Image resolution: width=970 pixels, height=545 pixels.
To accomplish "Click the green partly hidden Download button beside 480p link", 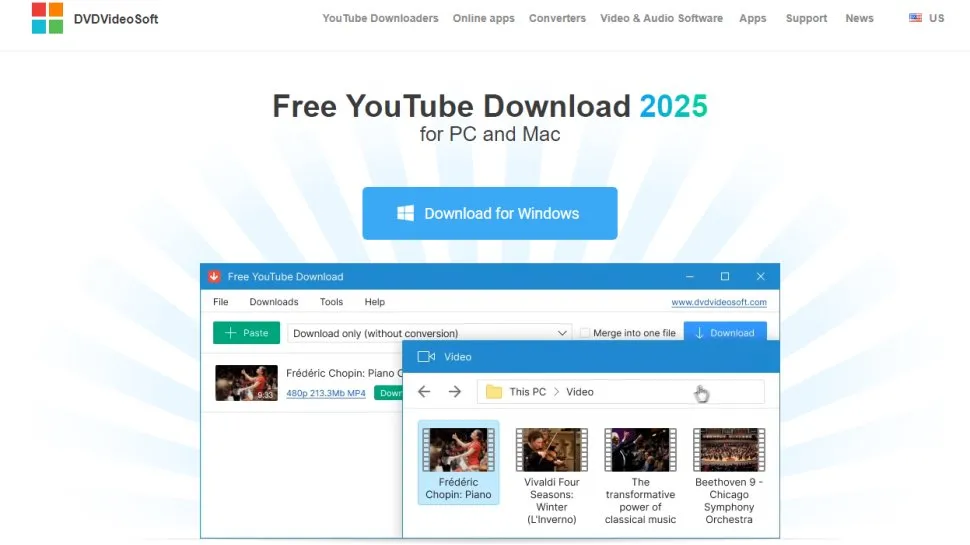I will point(388,393).
